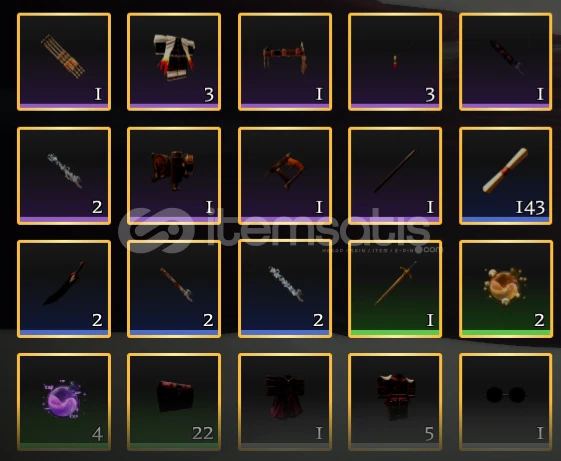Pick the scroll item with count 143

506,176
